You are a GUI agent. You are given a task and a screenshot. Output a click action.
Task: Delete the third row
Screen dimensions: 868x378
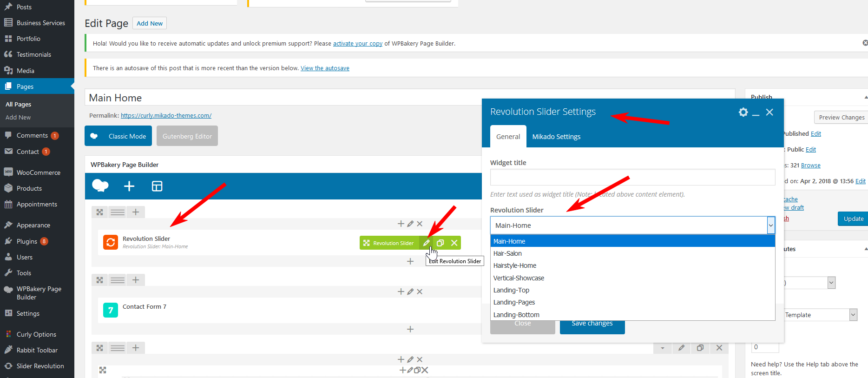click(719, 348)
